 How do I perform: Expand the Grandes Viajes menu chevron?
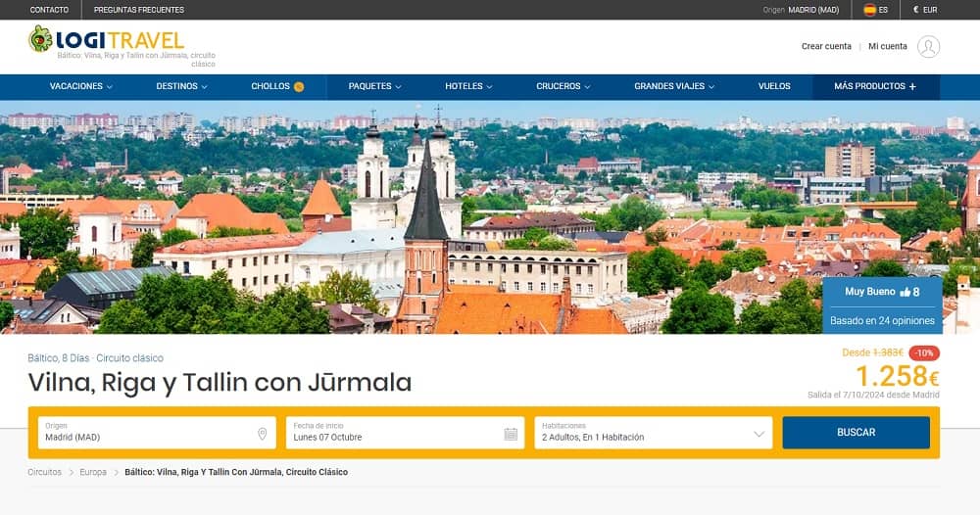coord(711,87)
